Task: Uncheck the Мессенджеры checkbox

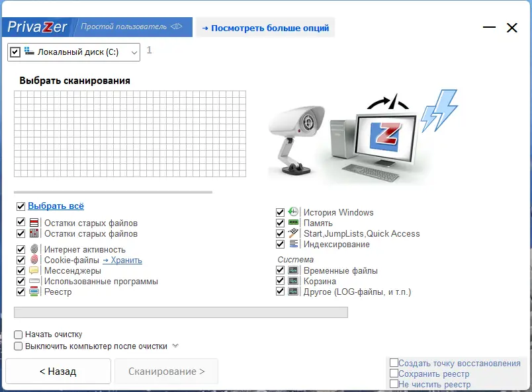Action: tap(21, 270)
